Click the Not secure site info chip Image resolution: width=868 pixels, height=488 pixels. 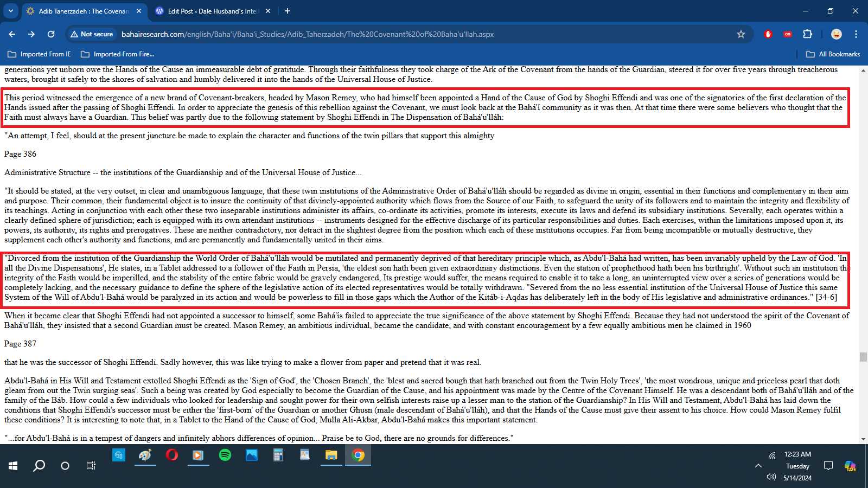[92, 34]
